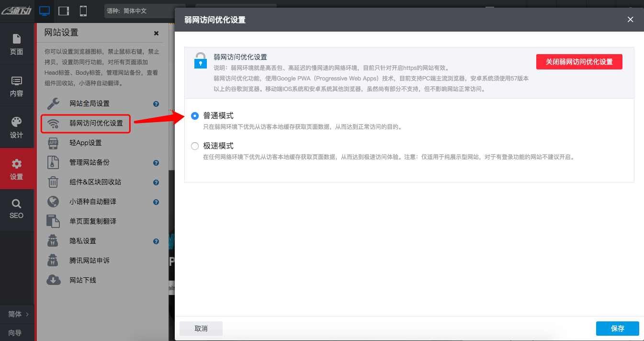Open the SEO sidebar tab
This screenshot has width=644, height=341.
click(x=17, y=210)
